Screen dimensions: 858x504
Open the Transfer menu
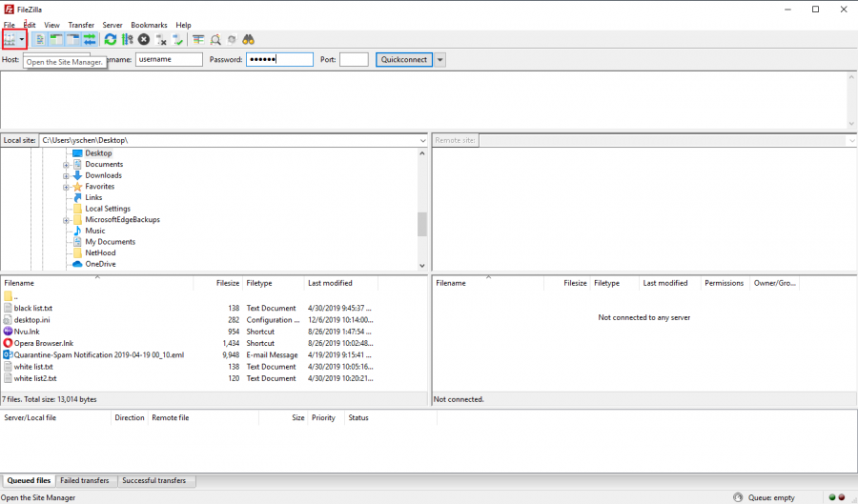81,25
